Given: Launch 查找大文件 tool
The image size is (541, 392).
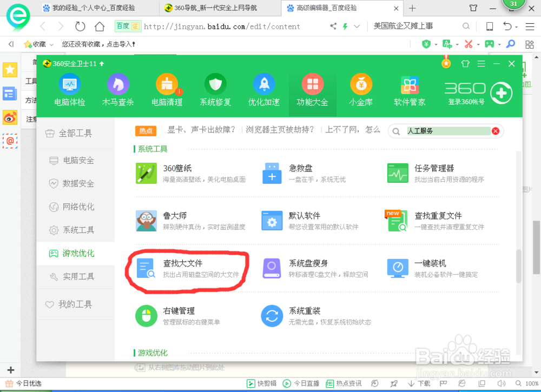Looking at the screenshot, I should pyautogui.click(x=188, y=268).
